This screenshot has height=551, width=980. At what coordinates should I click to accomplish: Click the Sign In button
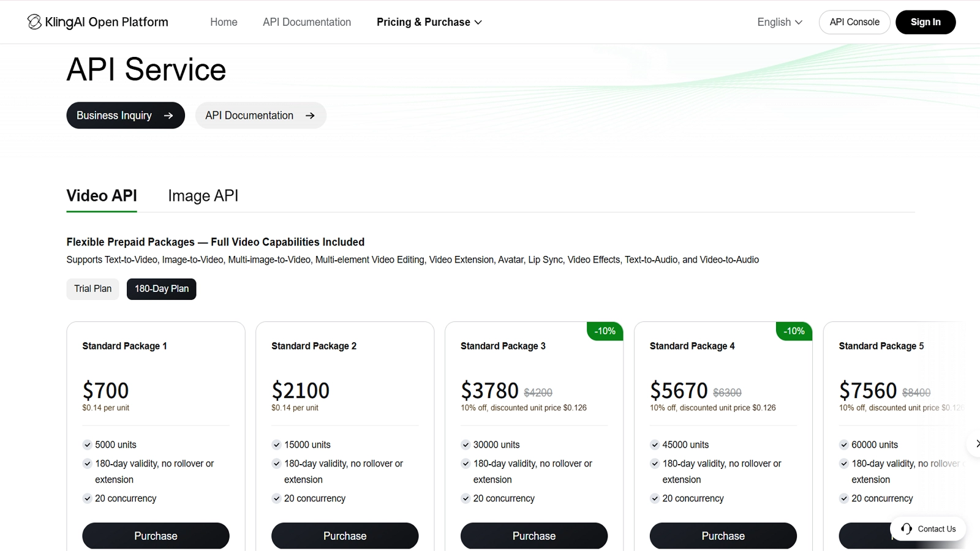(925, 22)
